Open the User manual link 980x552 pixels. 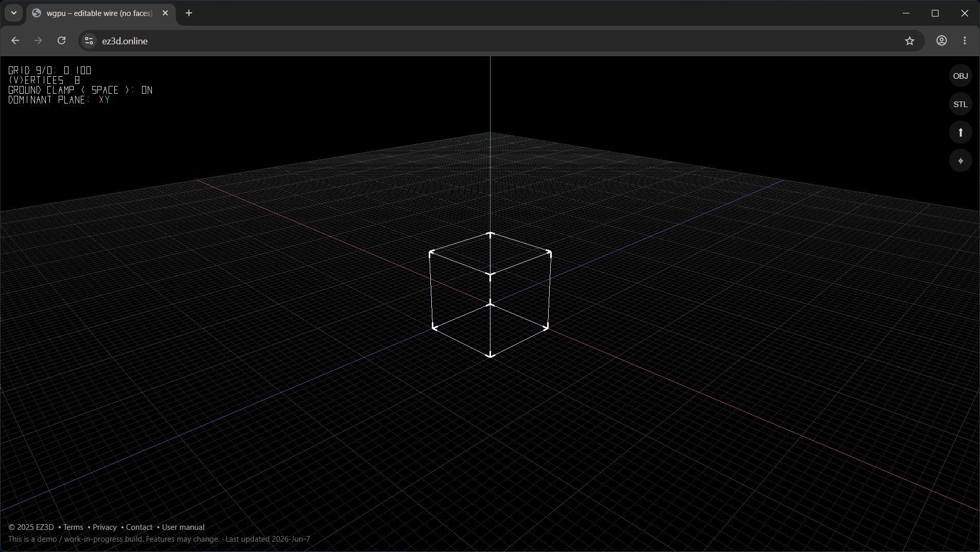[183, 527]
